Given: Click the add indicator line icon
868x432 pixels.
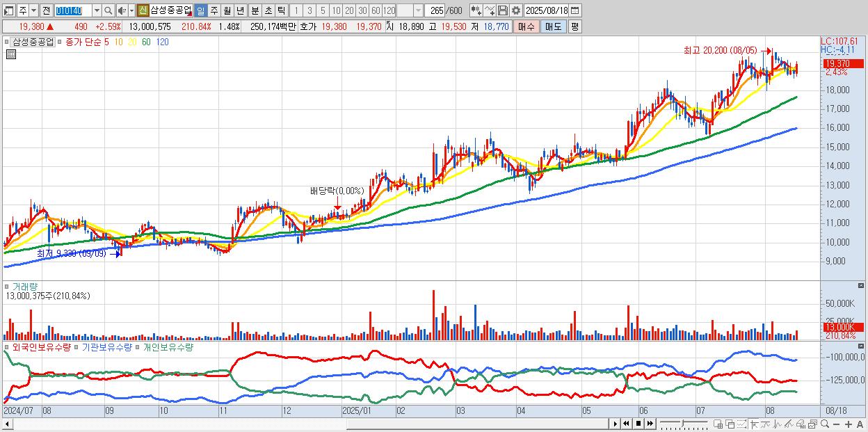Looking at the screenshot, I should point(490,10).
